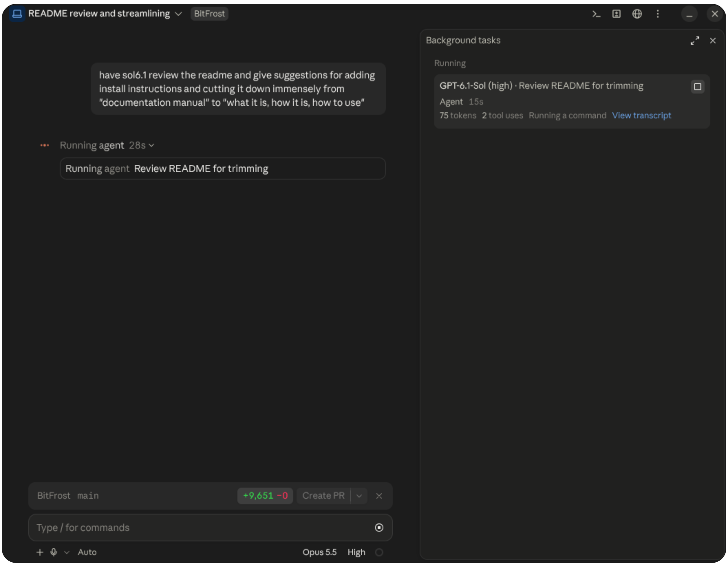This screenshot has width=728, height=564.
Task: Open the +9,651 -0 diff stats badge
Action: [x=265, y=496]
